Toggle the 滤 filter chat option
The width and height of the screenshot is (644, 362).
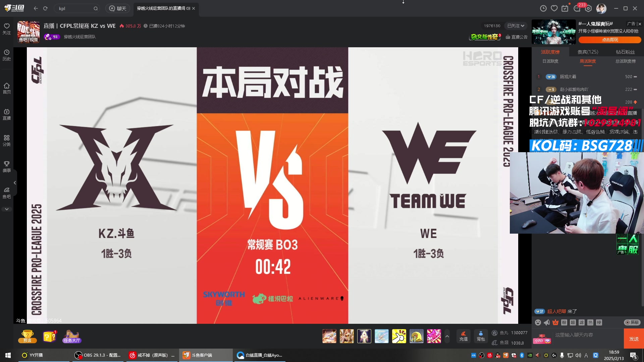[582, 322]
